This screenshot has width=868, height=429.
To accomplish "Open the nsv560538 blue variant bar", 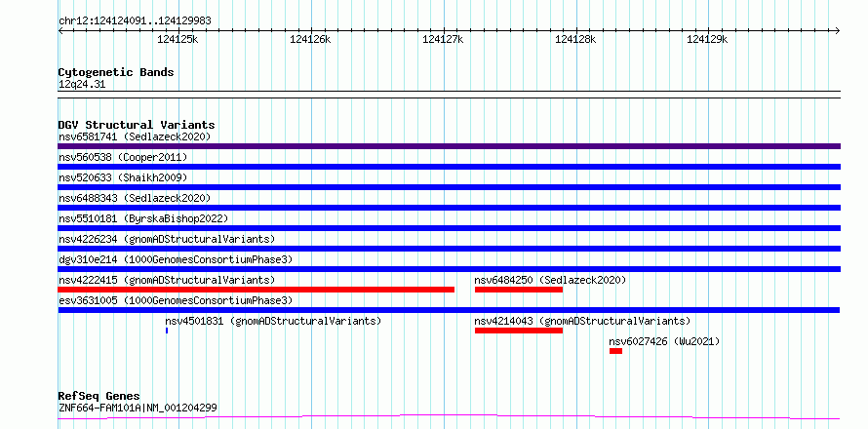I will [449, 167].
